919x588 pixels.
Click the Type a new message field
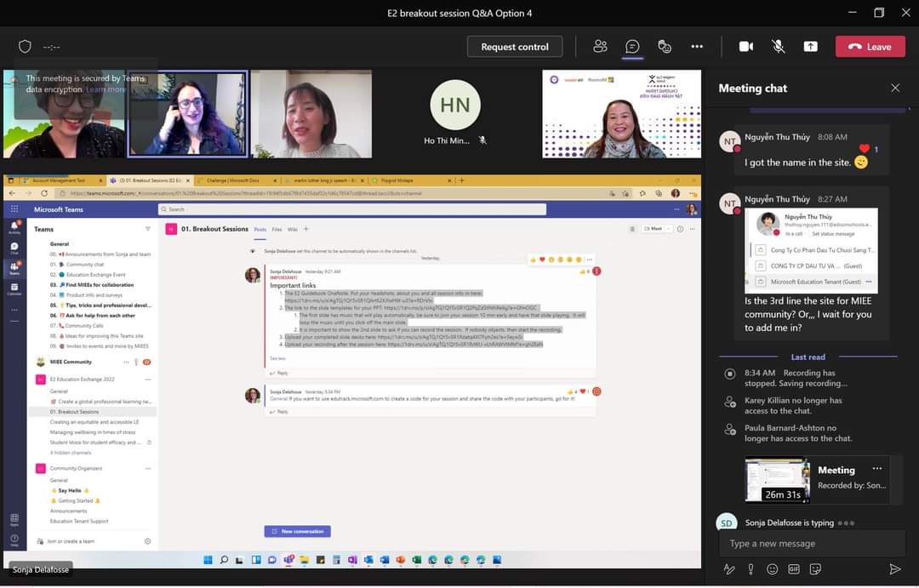812,544
